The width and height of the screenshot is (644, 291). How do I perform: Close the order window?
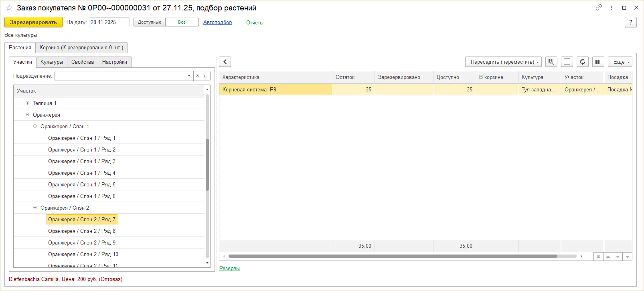click(x=636, y=8)
